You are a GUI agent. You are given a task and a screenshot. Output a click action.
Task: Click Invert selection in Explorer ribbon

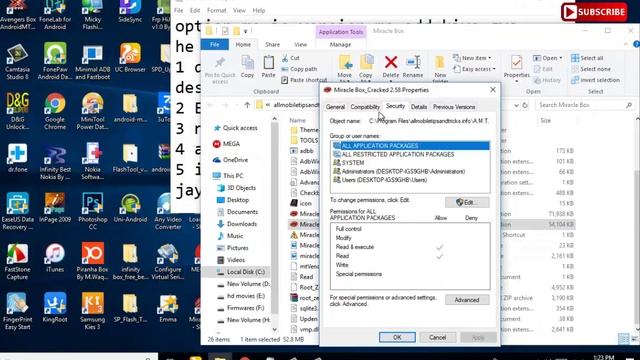pos(595,80)
